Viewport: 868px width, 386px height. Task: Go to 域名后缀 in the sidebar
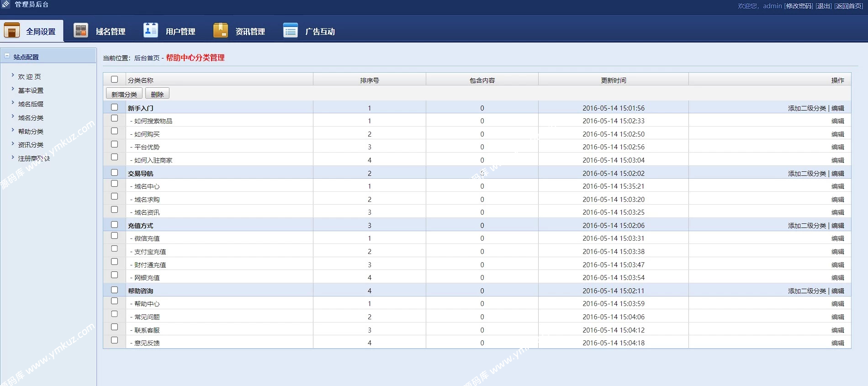31,104
